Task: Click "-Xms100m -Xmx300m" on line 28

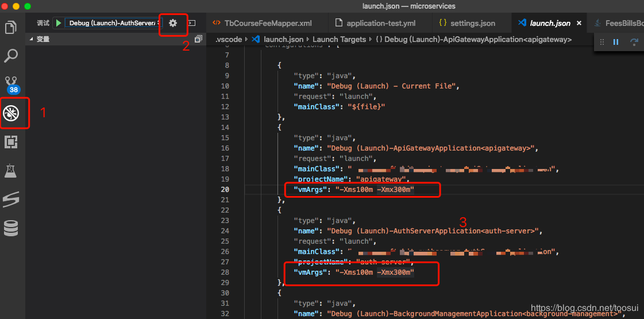Action: click(x=375, y=272)
